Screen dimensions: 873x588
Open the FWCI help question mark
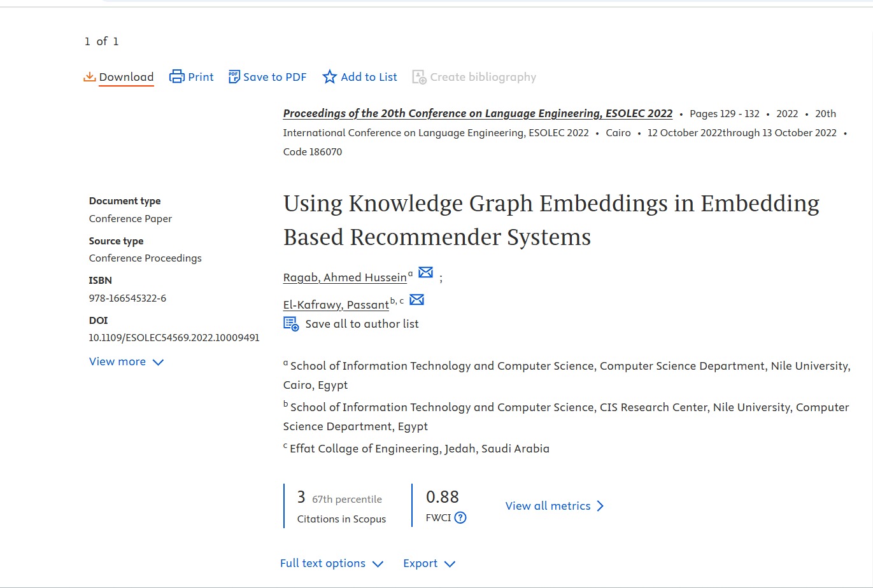coord(460,517)
